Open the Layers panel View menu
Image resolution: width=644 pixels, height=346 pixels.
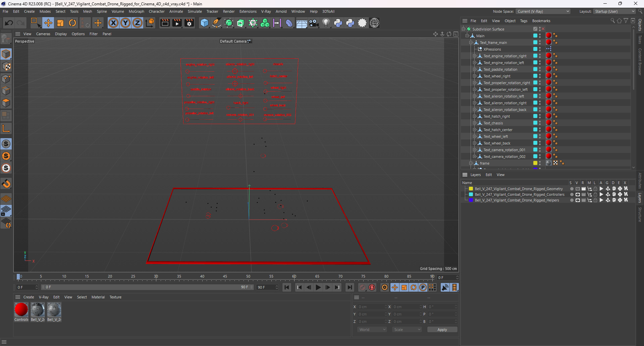[500, 175]
